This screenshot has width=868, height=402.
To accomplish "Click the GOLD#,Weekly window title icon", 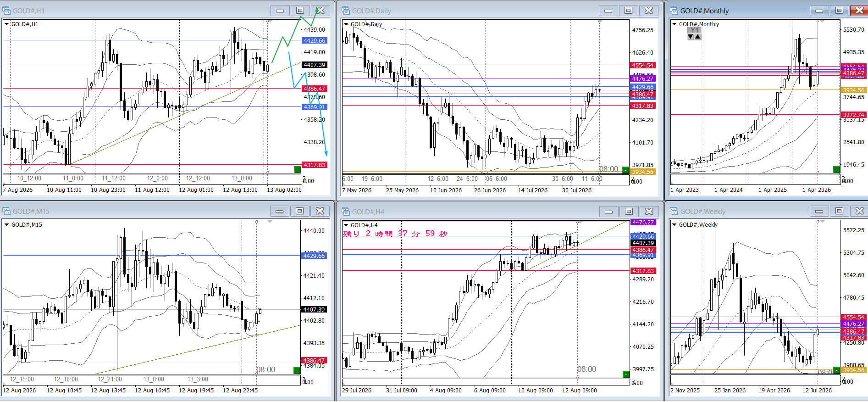I will pyautogui.click(x=674, y=211).
